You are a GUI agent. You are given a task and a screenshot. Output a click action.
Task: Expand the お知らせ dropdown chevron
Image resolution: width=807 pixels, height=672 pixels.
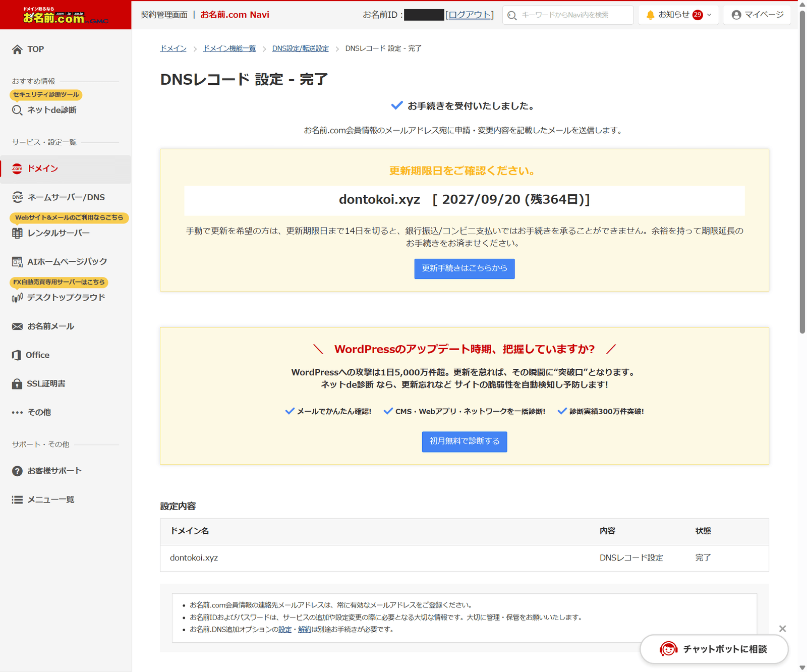pyautogui.click(x=709, y=15)
